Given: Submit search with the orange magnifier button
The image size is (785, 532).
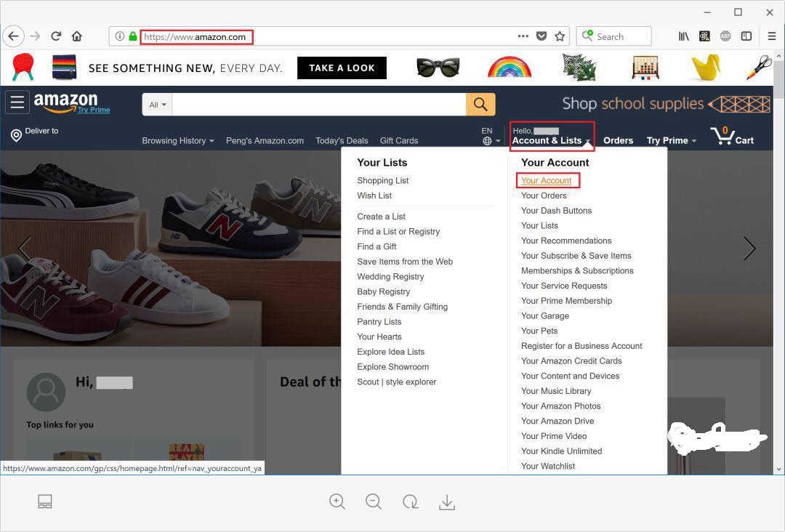Looking at the screenshot, I should tap(480, 104).
